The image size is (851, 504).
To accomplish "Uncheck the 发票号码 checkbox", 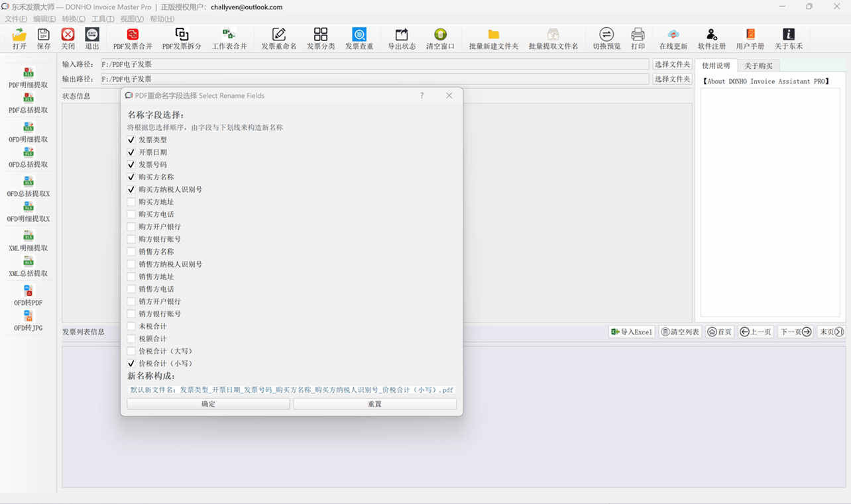I will (131, 165).
